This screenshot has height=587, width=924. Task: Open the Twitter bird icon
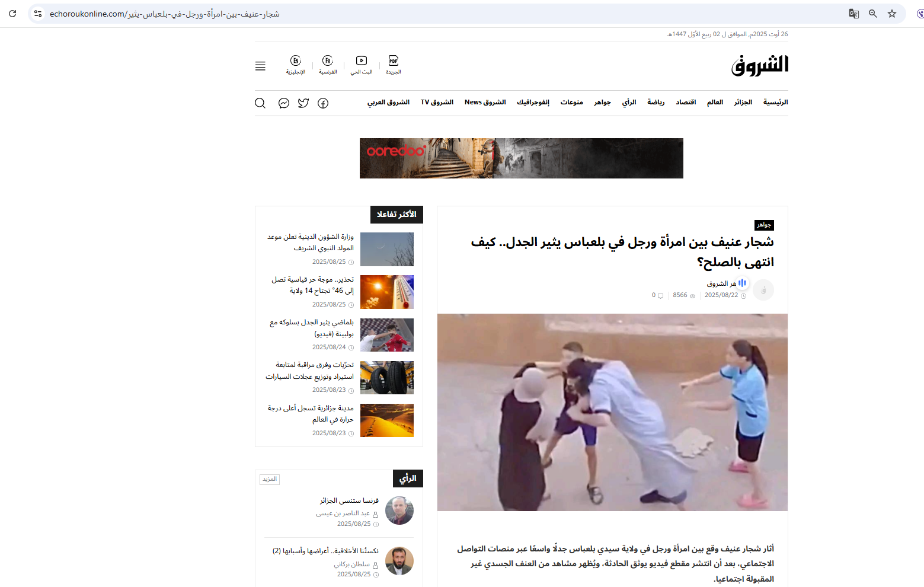(303, 103)
